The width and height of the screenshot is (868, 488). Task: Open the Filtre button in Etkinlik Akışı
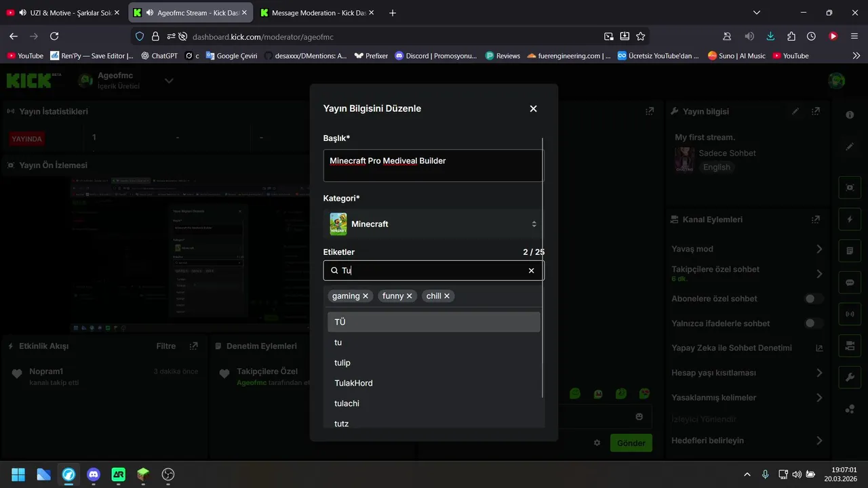[x=166, y=346]
